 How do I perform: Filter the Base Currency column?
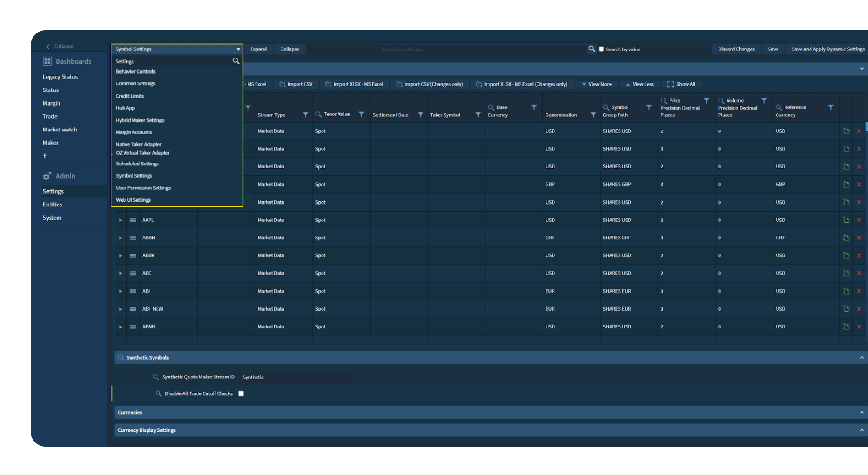coord(534,107)
